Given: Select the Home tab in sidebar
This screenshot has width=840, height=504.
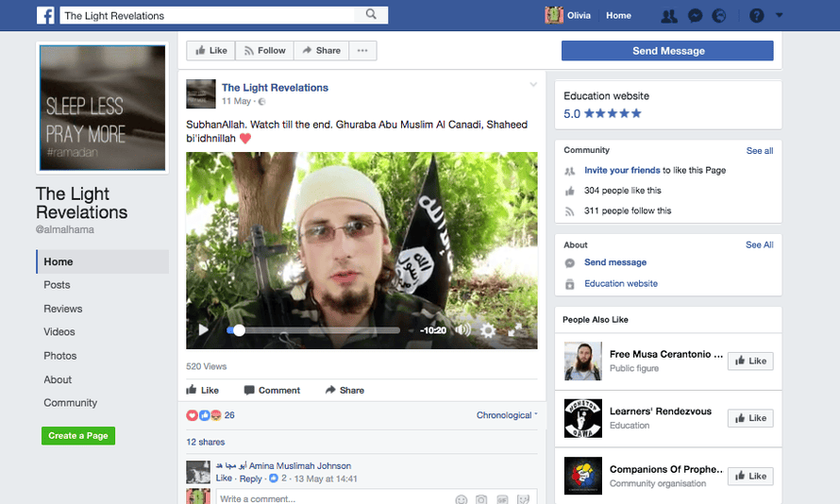Looking at the screenshot, I should tap(102, 261).
